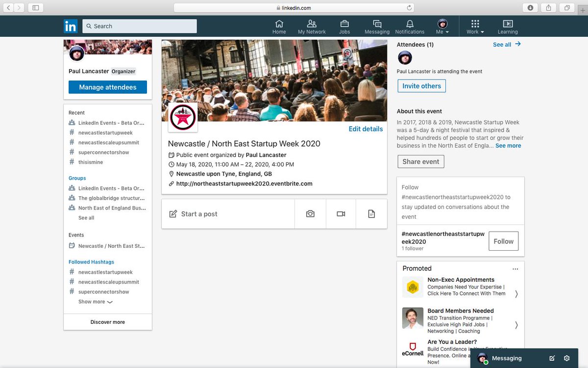Open the northeaststartupweek2020 eventbrite link
The height and width of the screenshot is (368, 588).
point(244,184)
